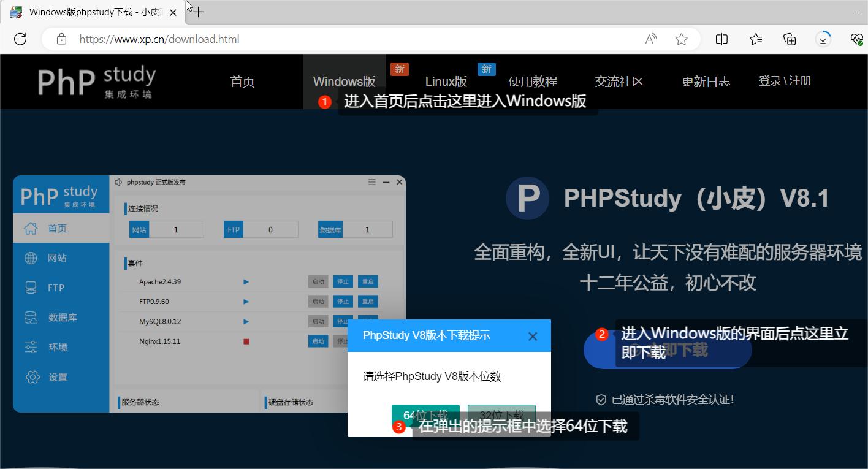The width and height of the screenshot is (868, 469).
Task: Click the tagline 全面重构，全新UI，让天下没有难配的服务器环境
Action: tap(668, 252)
